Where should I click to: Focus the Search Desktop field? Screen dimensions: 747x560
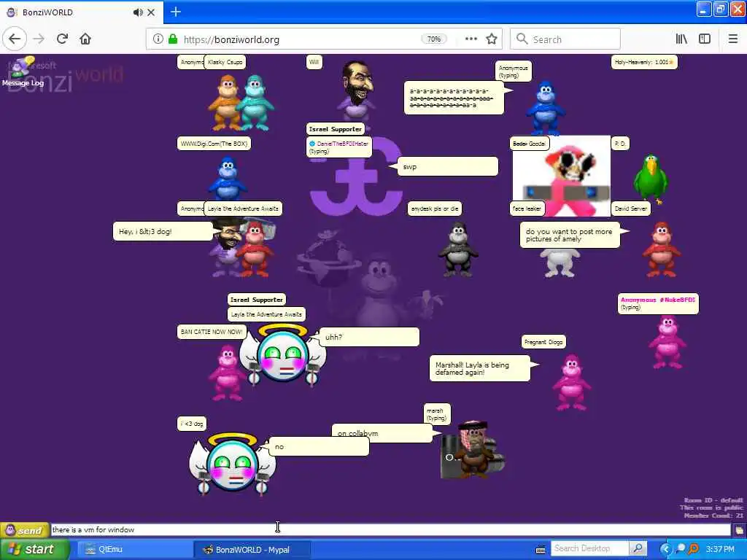589,548
